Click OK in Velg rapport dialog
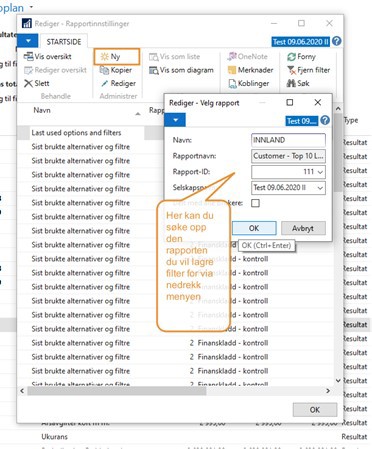Viewport: 372px width, 449px height. [254, 228]
